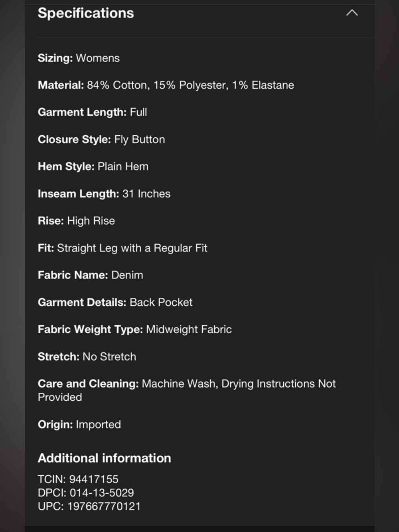The width and height of the screenshot is (399, 532).
Task: Select the Fabric Name: Denim row
Action: 91,275
